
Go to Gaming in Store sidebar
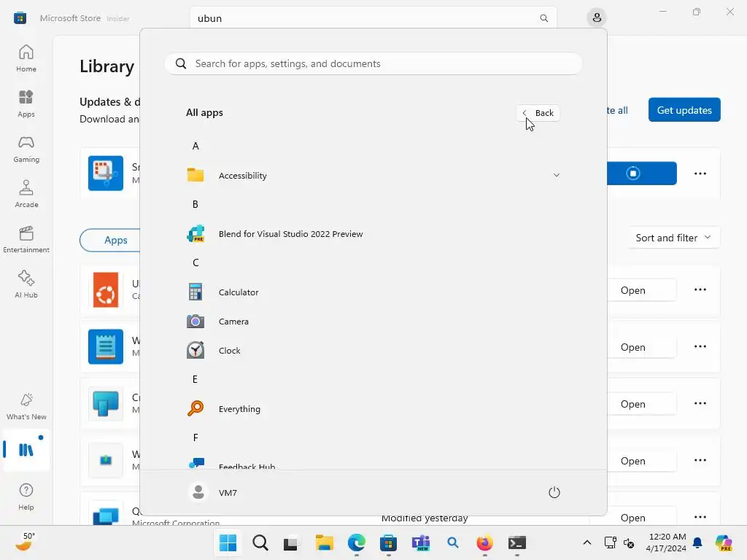(x=26, y=149)
